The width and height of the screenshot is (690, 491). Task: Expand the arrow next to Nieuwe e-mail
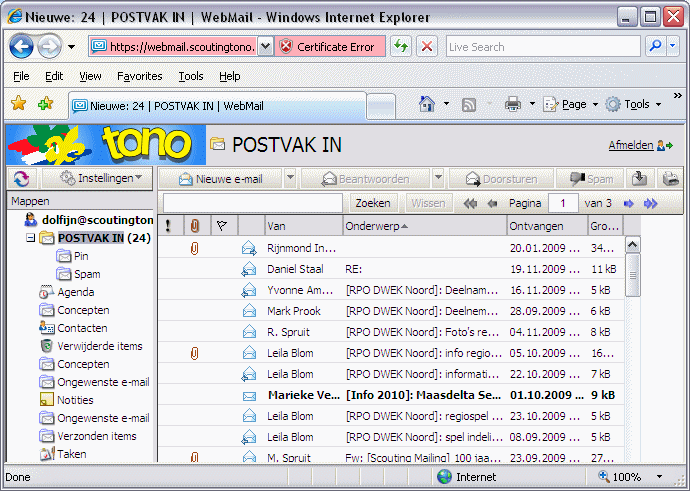290,178
